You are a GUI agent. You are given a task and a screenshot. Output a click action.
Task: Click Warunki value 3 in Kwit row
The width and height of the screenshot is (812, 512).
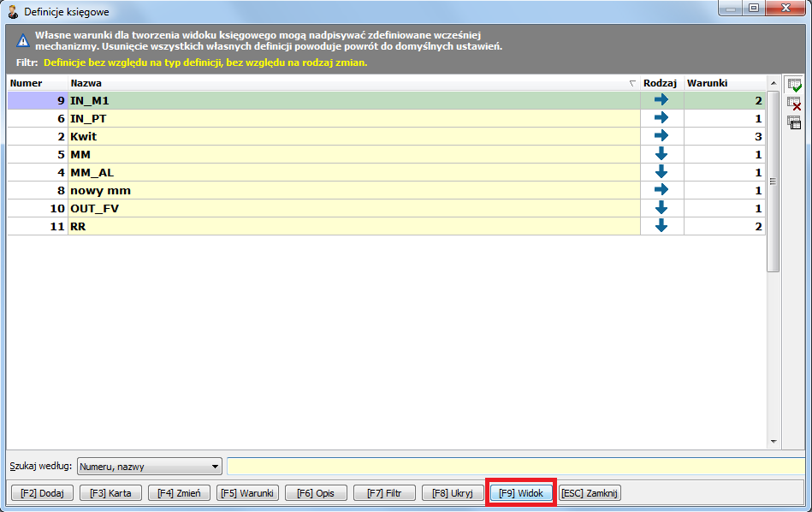point(725,136)
